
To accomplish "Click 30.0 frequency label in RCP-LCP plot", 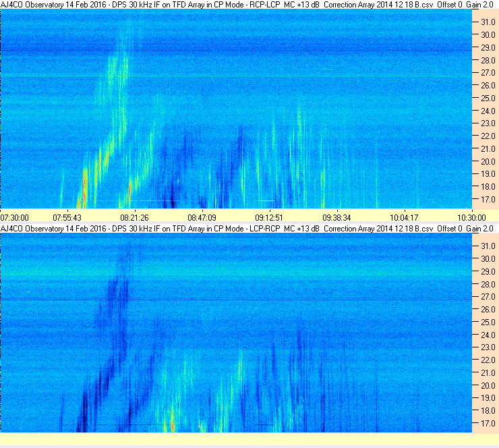I will coord(488,35).
